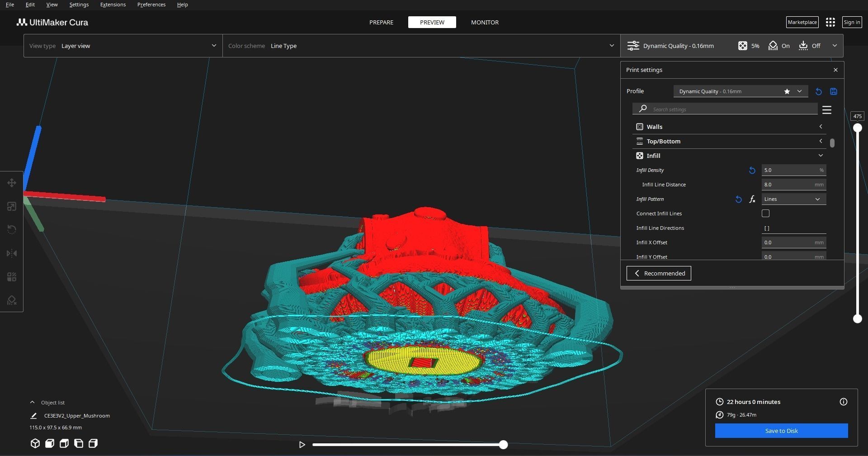Open the Help menu

(182, 5)
